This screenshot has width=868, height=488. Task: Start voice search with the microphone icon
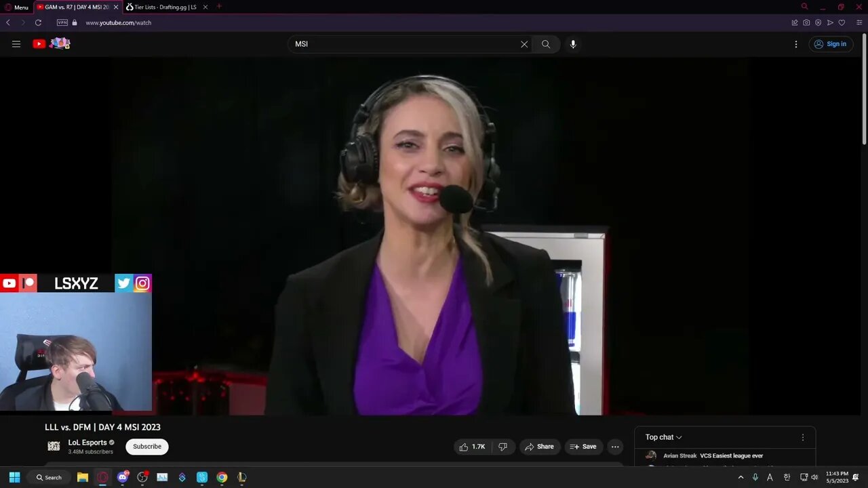(573, 44)
